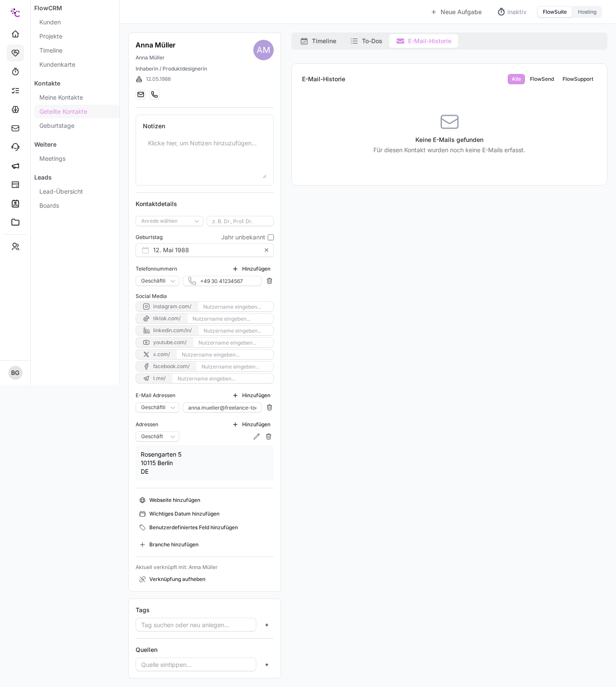The height and width of the screenshot is (687, 616).
Task: Click the plus button next to tag search
Action: (x=267, y=625)
